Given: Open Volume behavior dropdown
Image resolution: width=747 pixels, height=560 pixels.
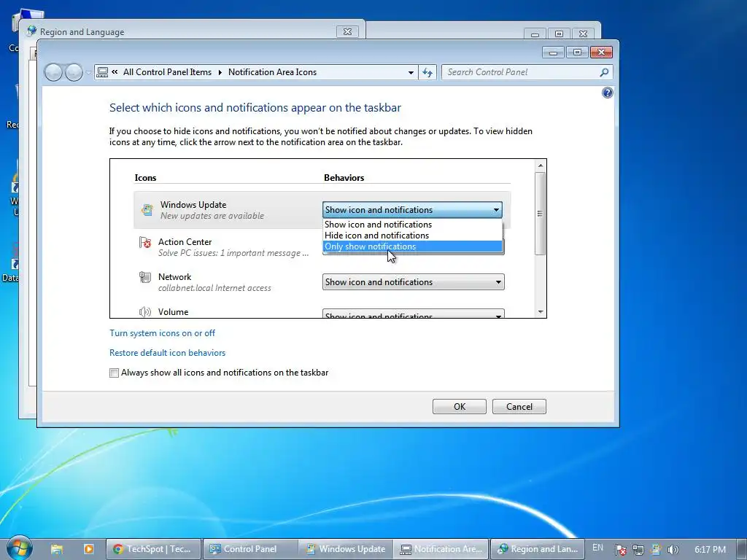Looking at the screenshot, I should coord(413,314).
